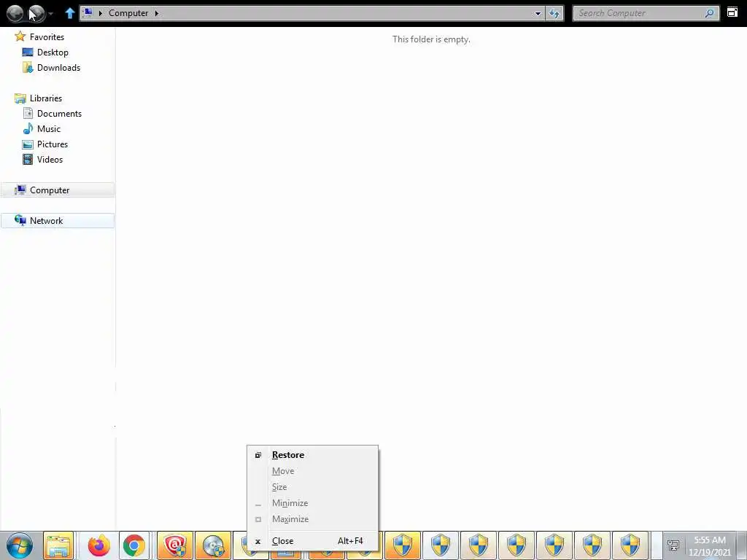
Task: Launch Firefox from the taskbar
Action: (x=98, y=545)
